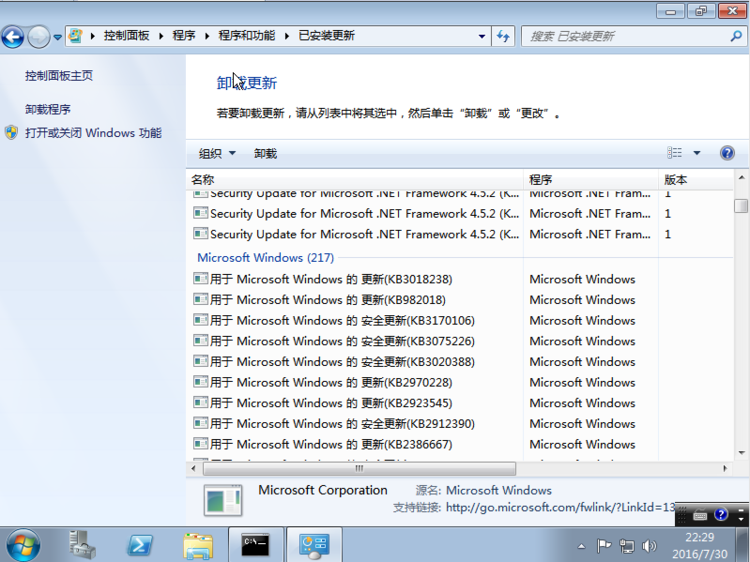Show hidden tray icons arrow
The height and width of the screenshot is (562, 750).
[581, 546]
